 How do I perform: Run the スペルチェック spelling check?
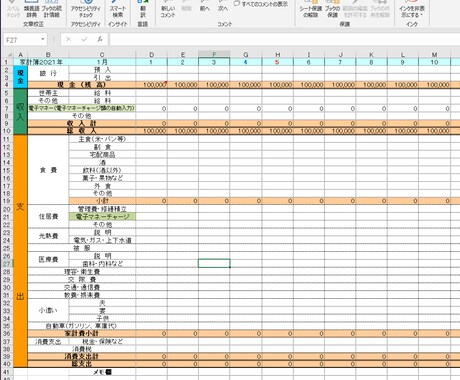tap(13, 9)
